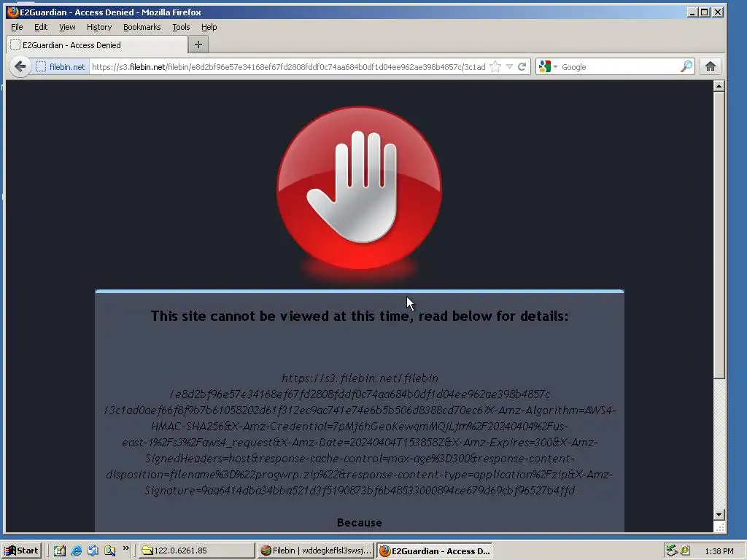This screenshot has width=747, height=560.
Task: Click the heading 'This site cannot be viewed'
Action: [359, 316]
